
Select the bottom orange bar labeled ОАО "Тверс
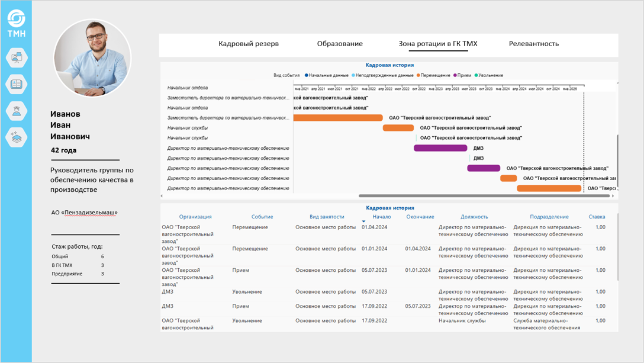(549, 188)
